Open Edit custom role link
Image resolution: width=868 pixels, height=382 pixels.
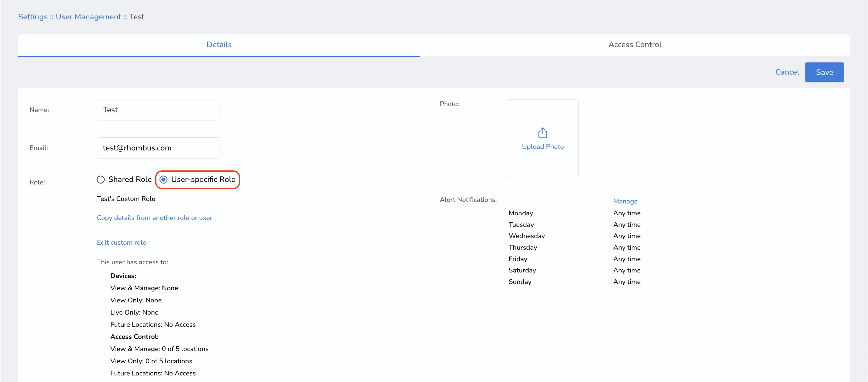(x=122, y=242)
